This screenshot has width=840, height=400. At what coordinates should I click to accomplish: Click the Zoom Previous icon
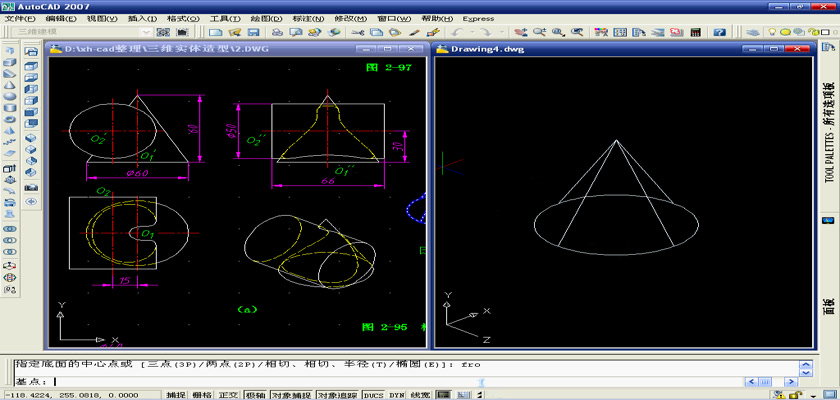pyautogui.click(x=576, y=32)
